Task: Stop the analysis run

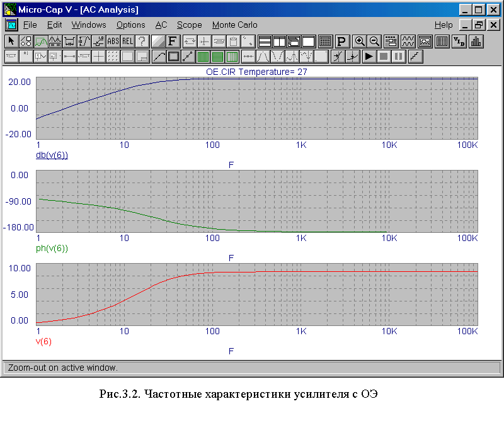Action: pos(384,57)
